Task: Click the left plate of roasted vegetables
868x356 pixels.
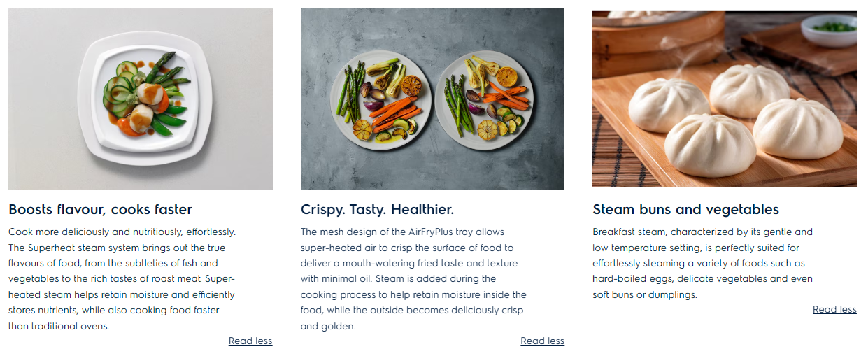Action: tap(378, 100)
